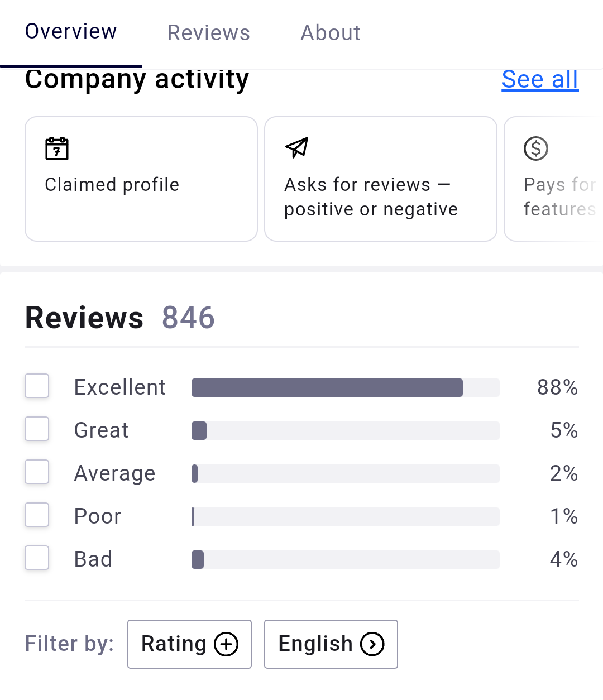This screenshot has width=603, height=700.
Task: Follow the See all link
Action: [x=540, y=79]
